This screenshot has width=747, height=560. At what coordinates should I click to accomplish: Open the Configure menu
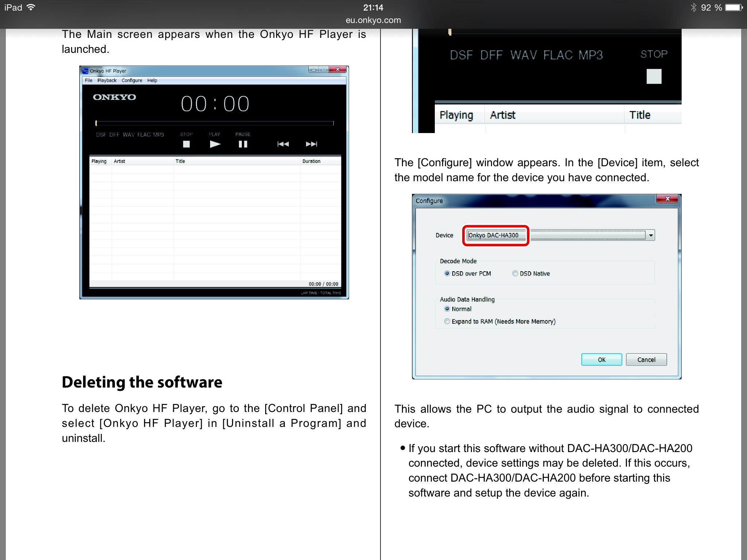click(x=132, y=81)
